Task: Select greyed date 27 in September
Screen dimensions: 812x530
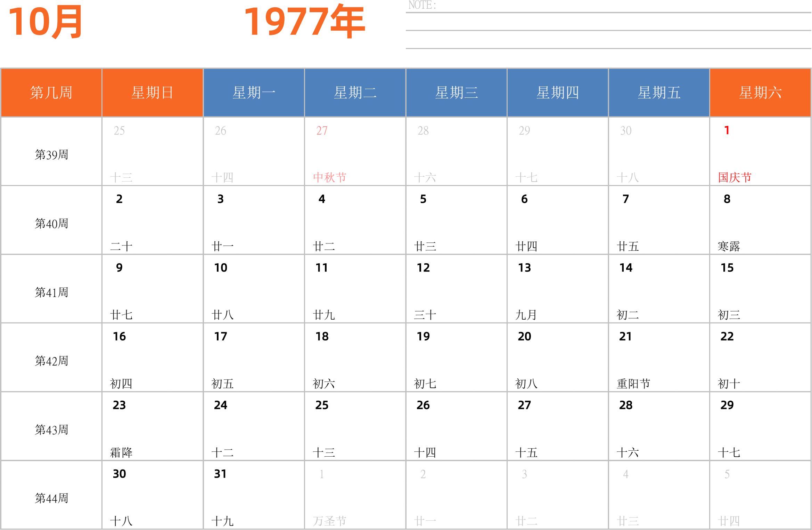Action: (x=322, y=131)
